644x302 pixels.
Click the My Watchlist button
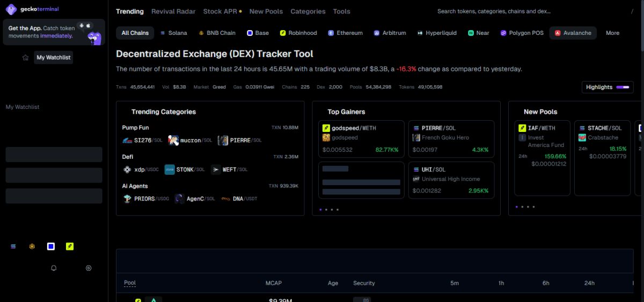(x=53, y=57)
